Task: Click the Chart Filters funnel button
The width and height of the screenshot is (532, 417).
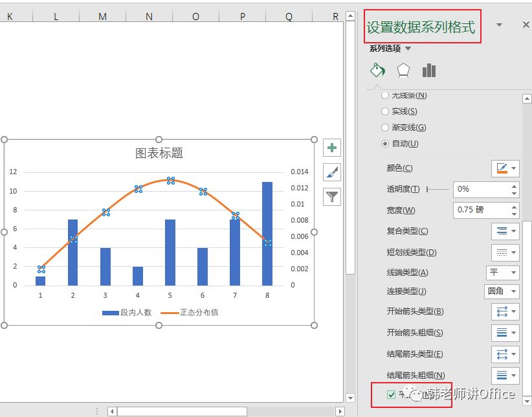Action: (x=332, y=197)
